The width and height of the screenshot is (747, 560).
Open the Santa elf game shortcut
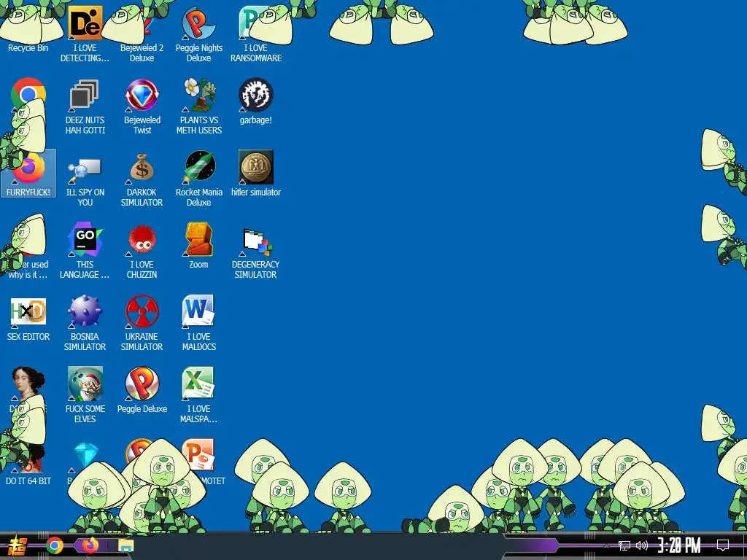tap(85, 395)
